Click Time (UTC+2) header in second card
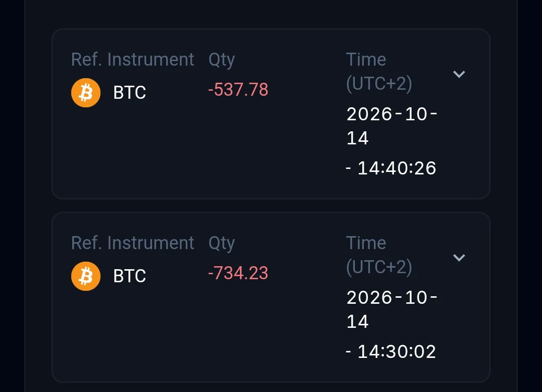This screenshot has width=542, height=392. point(379,255)
